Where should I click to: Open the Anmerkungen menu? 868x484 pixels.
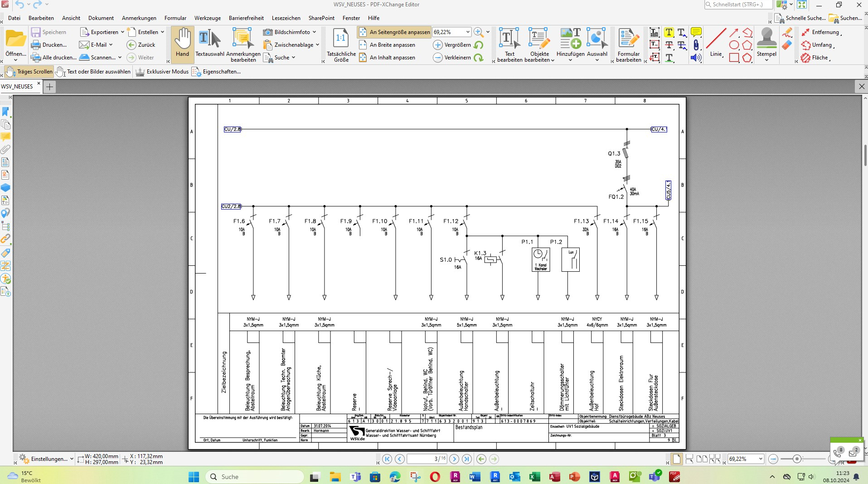139,18
